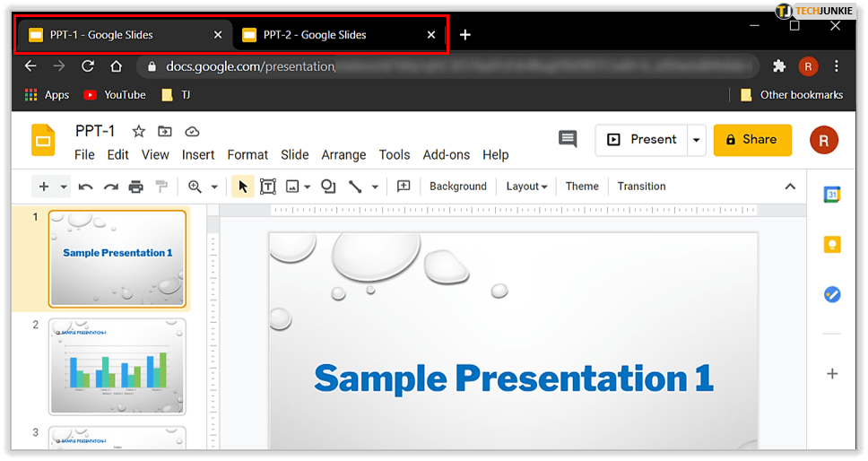Click the Background button
Image resolution: width=868 pixels, height=461 pixels.
[x=457, y=187]
